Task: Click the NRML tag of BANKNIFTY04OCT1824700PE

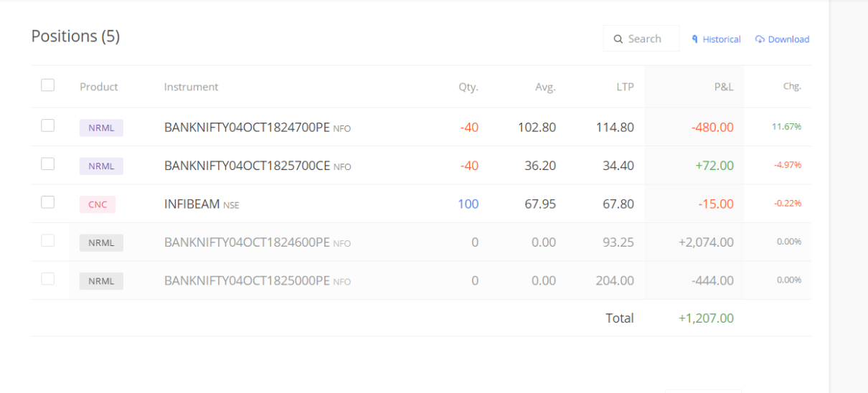Action: (101, 128)
